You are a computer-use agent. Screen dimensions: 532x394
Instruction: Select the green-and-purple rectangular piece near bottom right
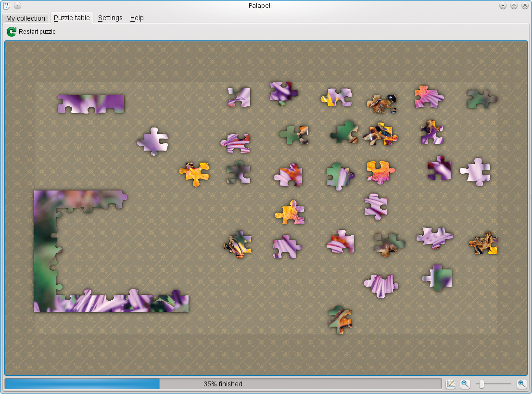point(438,278)
